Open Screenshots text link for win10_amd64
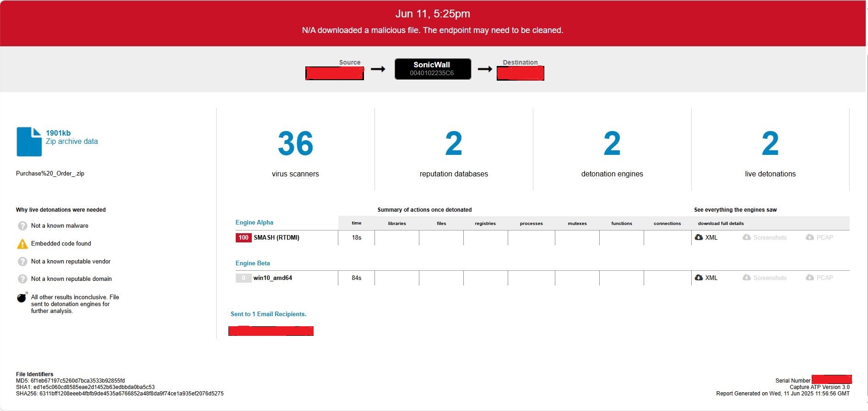Screen dimensions: 868x411 click(x=770, y=278)
